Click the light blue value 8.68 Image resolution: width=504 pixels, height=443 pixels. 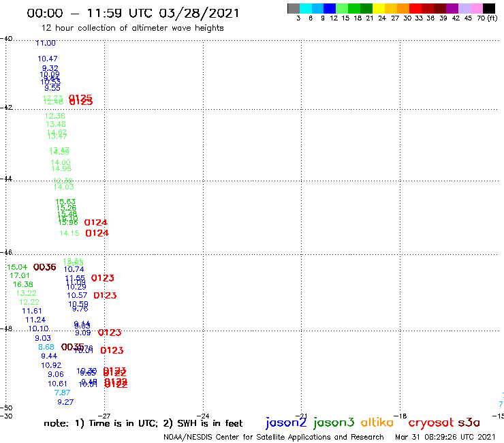tap(46, 347)
